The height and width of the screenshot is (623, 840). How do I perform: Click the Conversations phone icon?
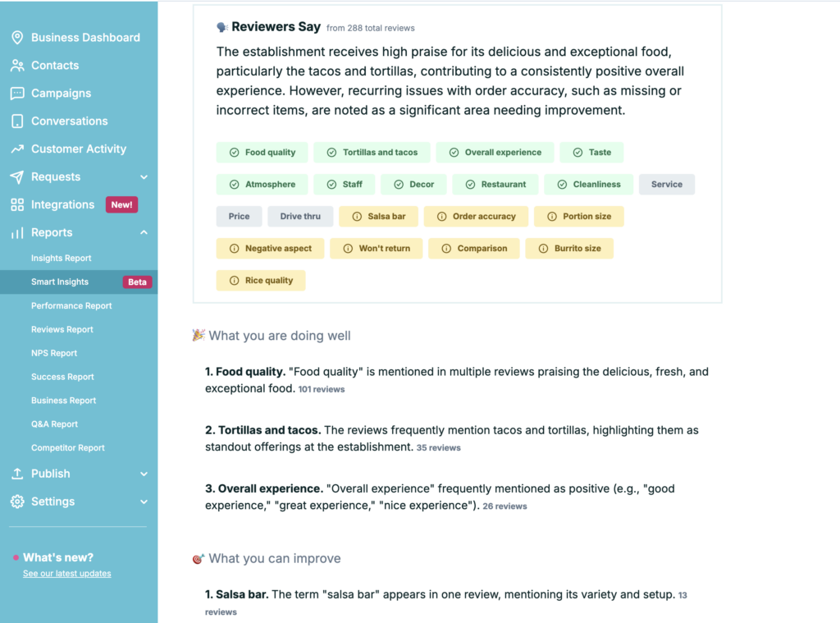(x=17, y=121)
